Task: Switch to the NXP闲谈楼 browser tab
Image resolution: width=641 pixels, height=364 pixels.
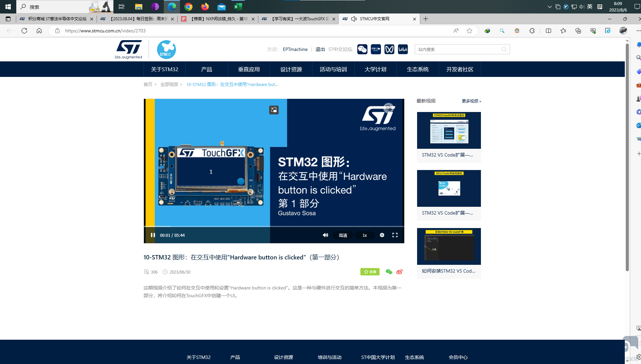Action: point(218,19)
